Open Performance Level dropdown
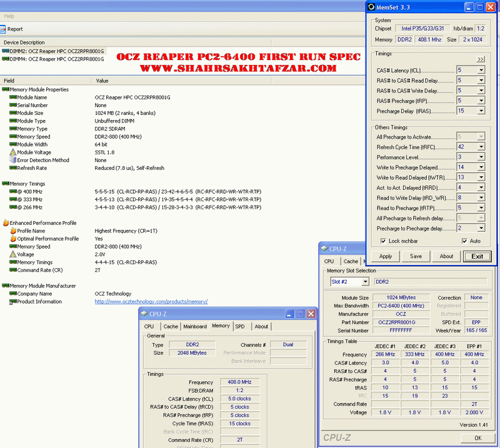Image resolution: width=500 pixels, height=448 pixels. click(x=481, y=157)
